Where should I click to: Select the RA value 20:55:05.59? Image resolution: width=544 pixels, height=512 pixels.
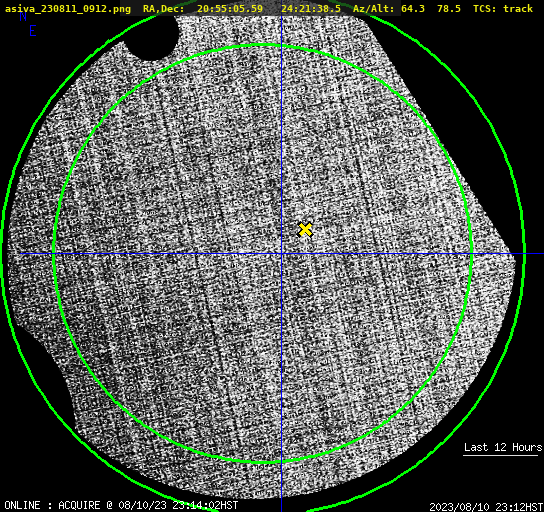coord(230,8)
